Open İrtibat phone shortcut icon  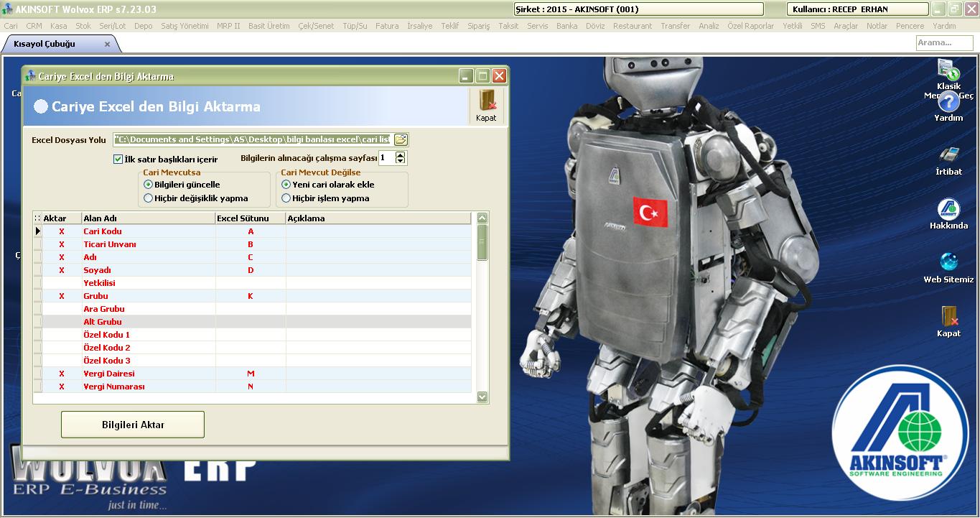tap(948, 154)
